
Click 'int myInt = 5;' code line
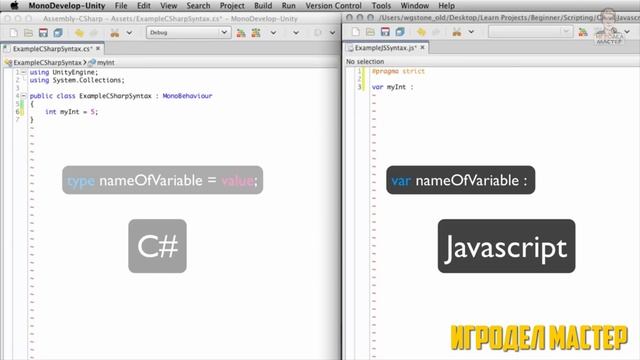(71, 111)
